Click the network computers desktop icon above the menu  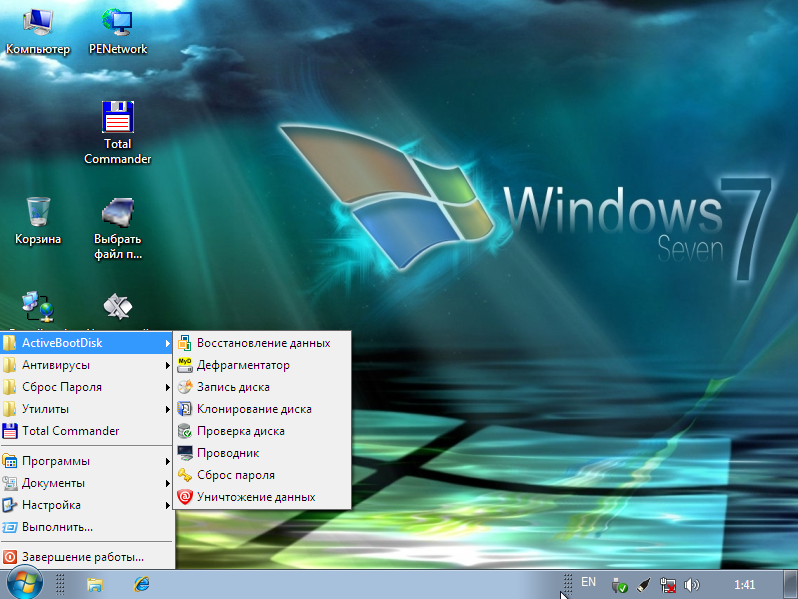point(38,306)
